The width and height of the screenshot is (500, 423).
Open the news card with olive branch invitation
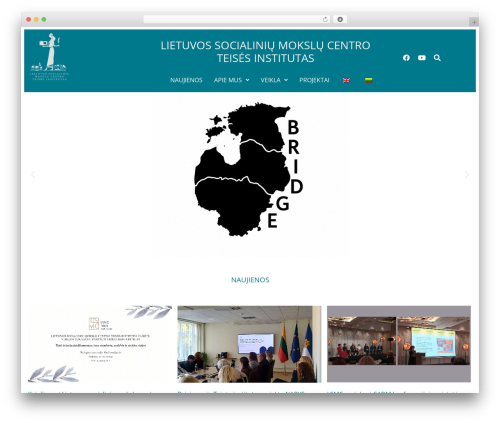click(x=100, y=344)
